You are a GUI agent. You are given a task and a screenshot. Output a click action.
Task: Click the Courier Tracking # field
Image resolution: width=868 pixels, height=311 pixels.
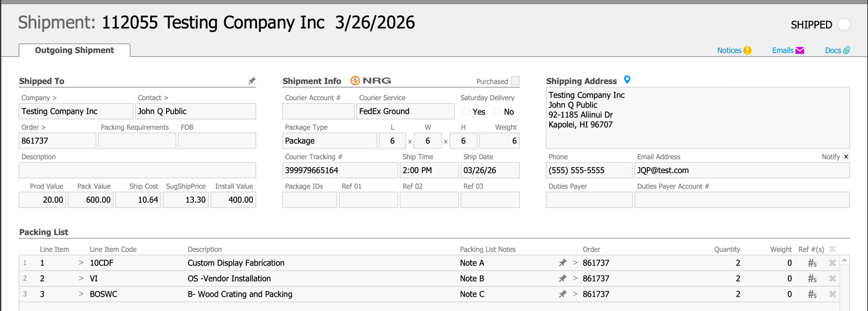tap(339, 170)
